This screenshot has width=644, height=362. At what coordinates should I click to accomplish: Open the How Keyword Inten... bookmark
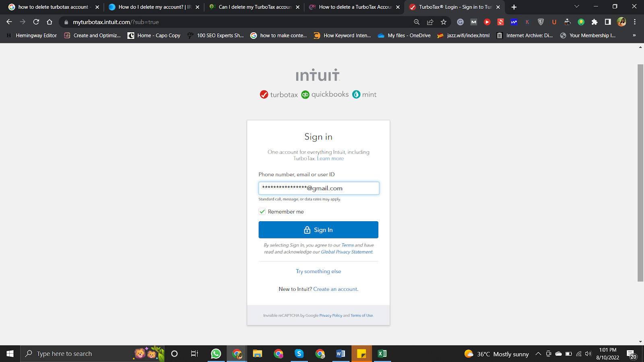pos(343,35)
